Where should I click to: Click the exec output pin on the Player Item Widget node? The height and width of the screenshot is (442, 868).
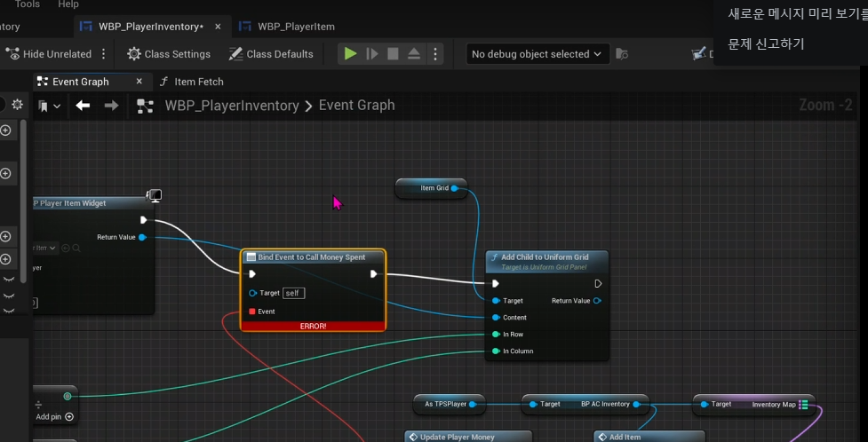pyautogui.click(x=143, y=220)
